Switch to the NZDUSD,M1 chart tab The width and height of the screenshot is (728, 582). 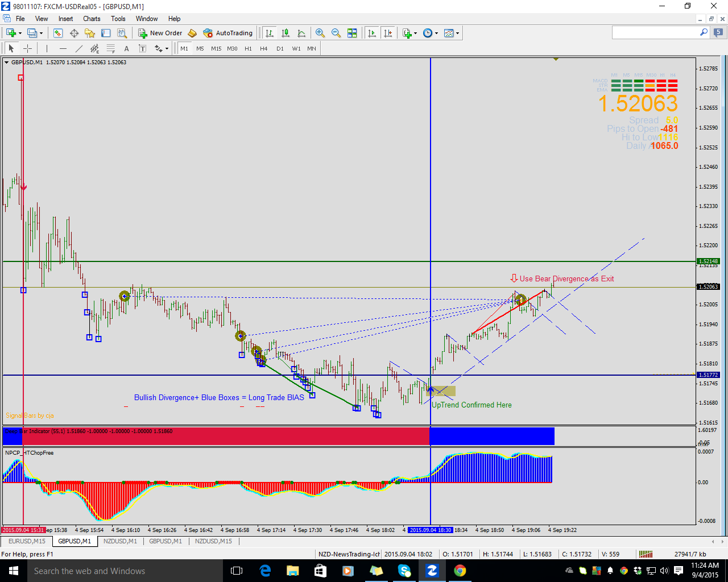120,541
